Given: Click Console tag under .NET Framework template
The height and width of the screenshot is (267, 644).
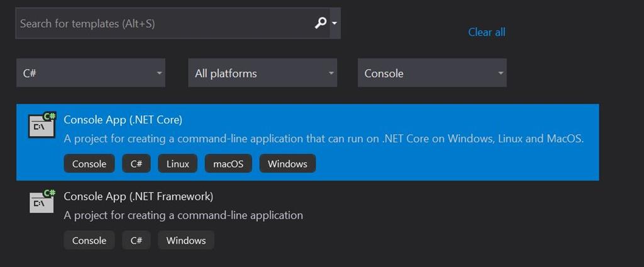Looking at the screenshot, I should coord(89,241).
